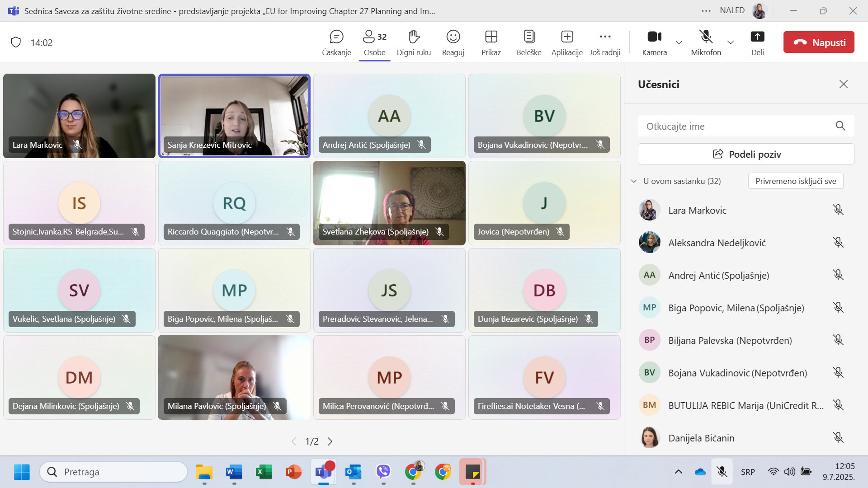Click the DM Dejana Milinkovic avatar
Image resolution: width=868 pixels, height=488 pixels.
click(79, 377)
